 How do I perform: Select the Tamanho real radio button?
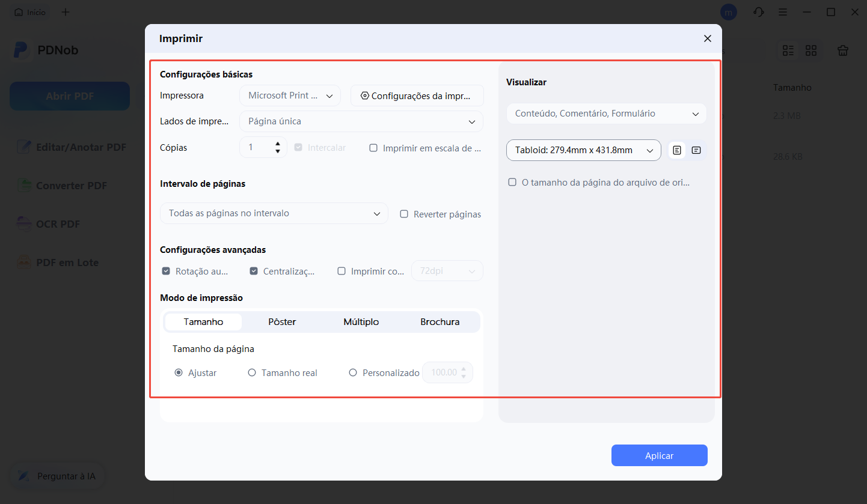pyautogui.click(x=251, y=372)
